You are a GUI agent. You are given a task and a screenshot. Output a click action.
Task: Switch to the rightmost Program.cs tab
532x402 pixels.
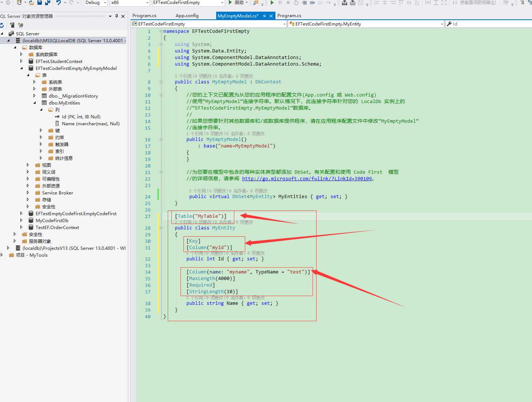pyautogui.click(x=289, y=16)
